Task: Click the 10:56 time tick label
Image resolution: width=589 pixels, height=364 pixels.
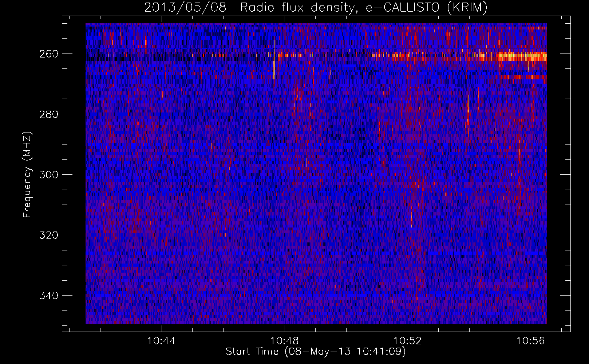Action: (531, 341)
